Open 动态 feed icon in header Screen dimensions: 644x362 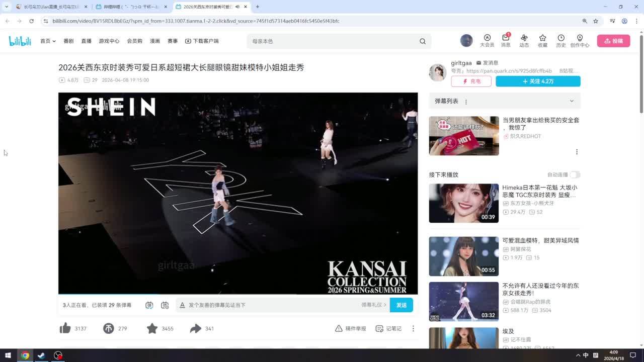pyautogui.click(x=524, y=40)
